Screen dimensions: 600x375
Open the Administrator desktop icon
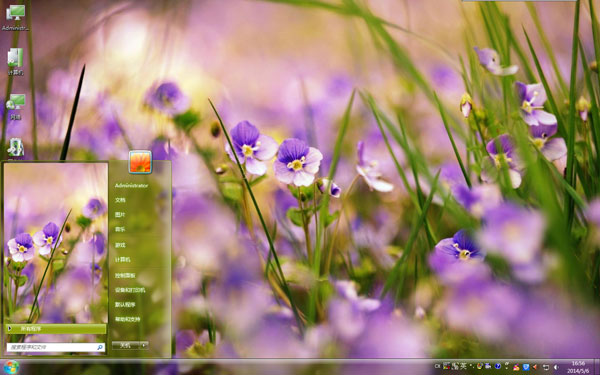[15, 18]
